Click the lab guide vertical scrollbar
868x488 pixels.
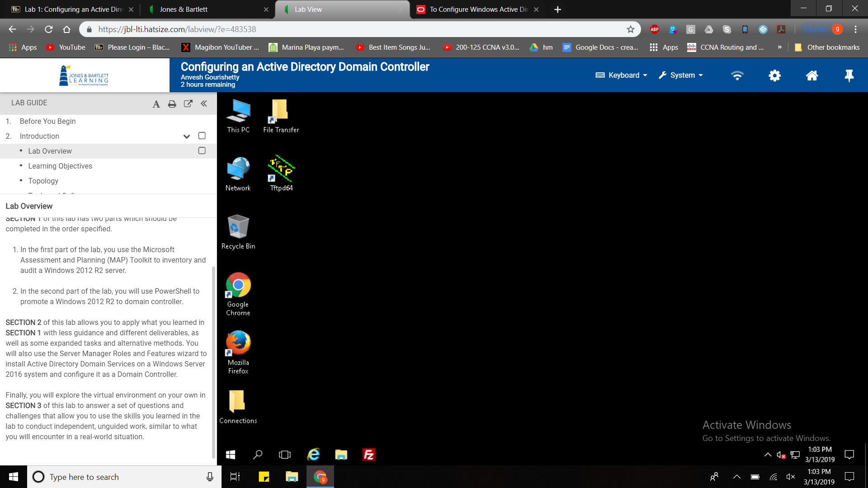[x=213, y=362]
